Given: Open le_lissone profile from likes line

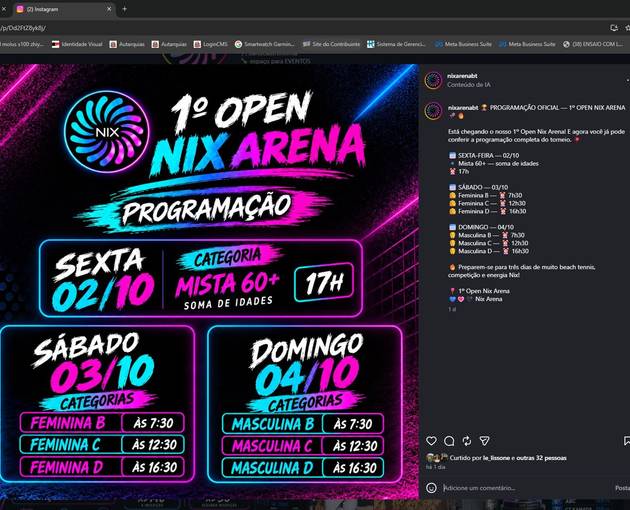Looking at the screenshot, I should click(x=496, y=458).
